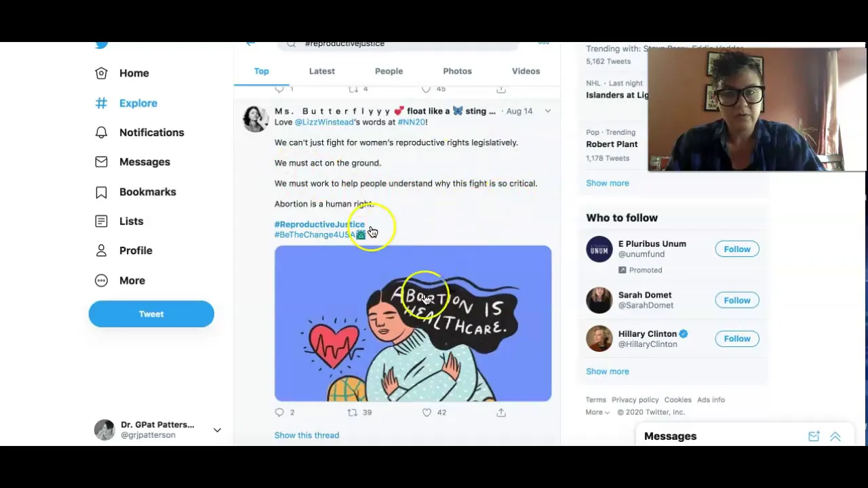Click the Explore hashtag icon

point(101,103)
